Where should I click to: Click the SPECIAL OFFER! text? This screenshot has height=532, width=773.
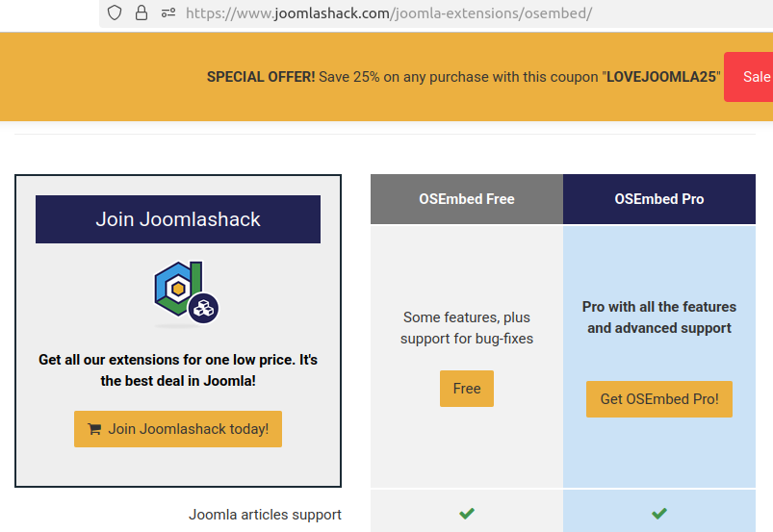pyautogui.click(x=260, y=77)
